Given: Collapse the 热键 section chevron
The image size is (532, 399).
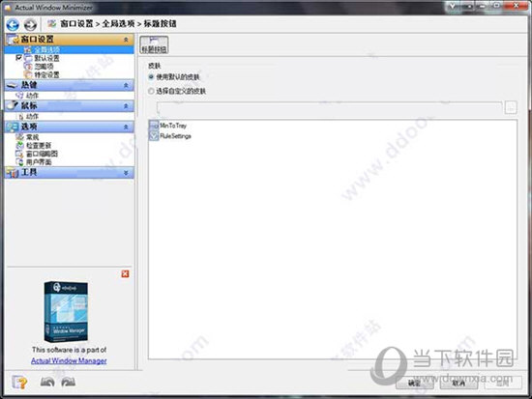Looking at the screenshot, I should coord(126,85).
